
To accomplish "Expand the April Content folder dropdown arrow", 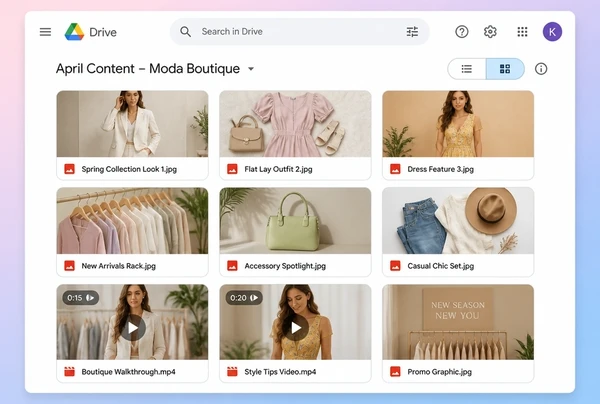I will pos(251,69).
